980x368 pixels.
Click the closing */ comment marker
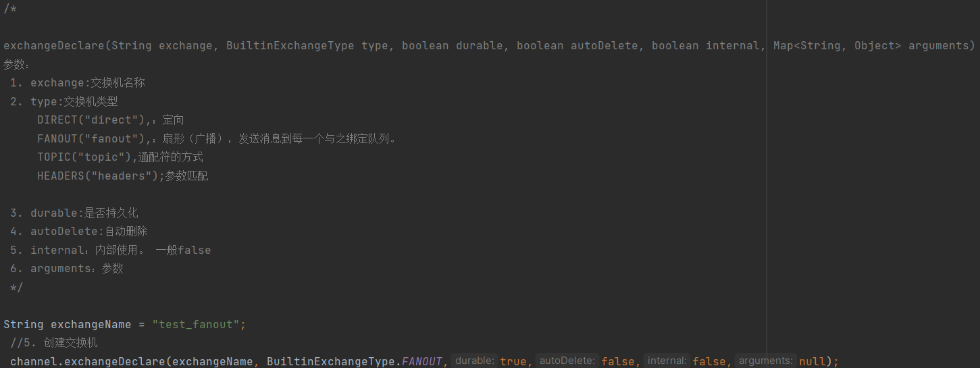16,288
